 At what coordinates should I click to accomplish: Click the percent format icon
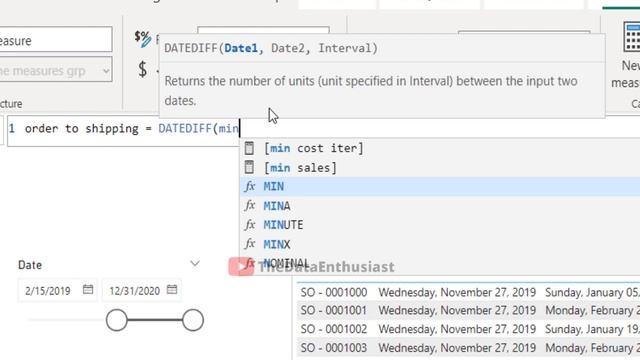(143, 39)
